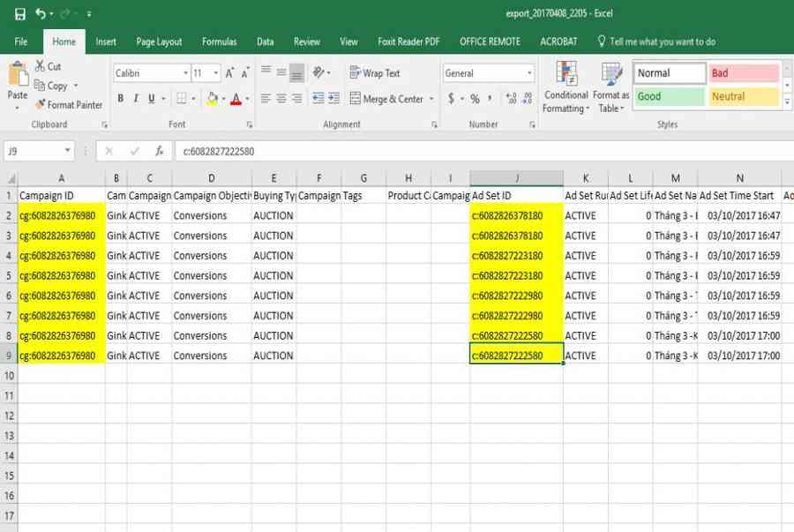
Task: Switch to the Insert tab
Action: (106, 41)
